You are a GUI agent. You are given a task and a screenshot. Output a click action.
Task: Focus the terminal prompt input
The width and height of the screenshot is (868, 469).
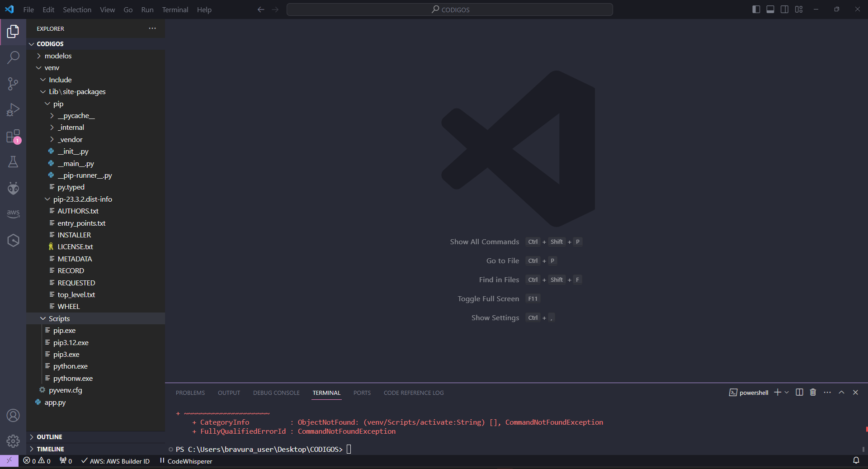pyautogui.click(x=349, y=449)
